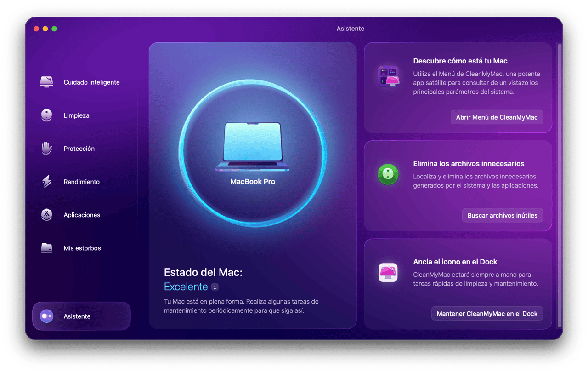Viewport: 588px width, 373px height.
Task: Click the MacBook Pro label text
Action: (253, 182)
